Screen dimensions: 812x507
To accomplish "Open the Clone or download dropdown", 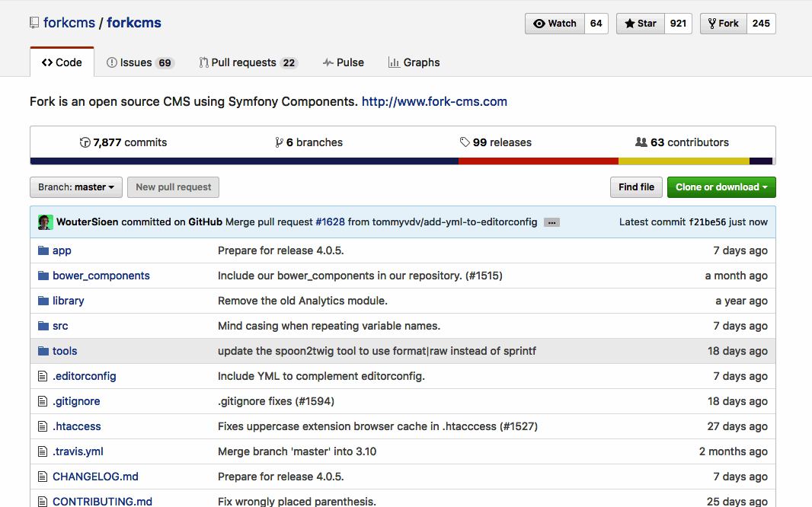I will (721, 187).
